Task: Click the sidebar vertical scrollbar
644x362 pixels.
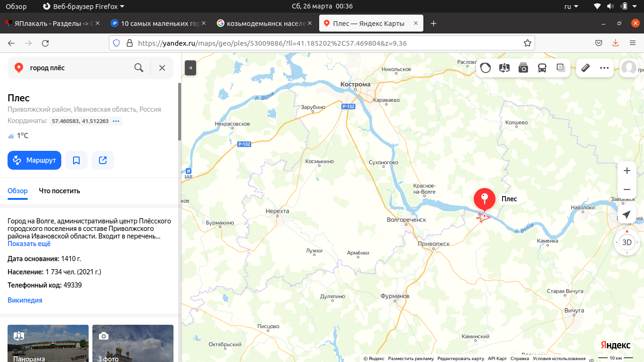Action: coord(179,111)
